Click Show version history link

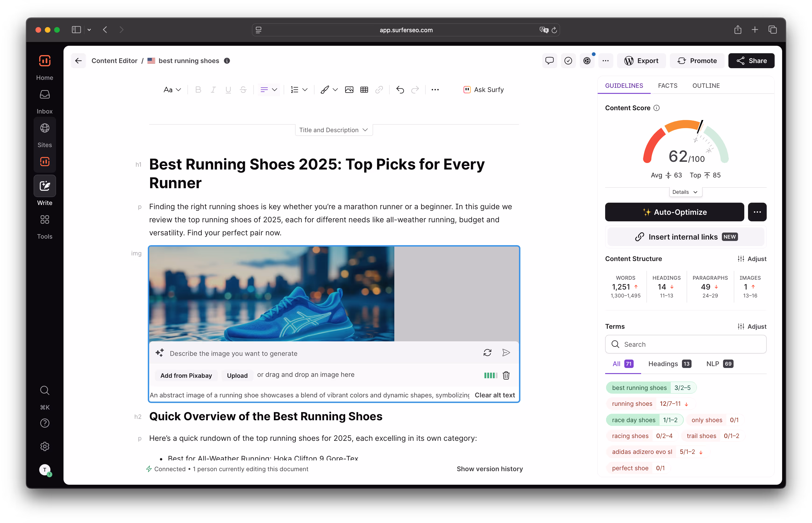[x=489, y=469]
